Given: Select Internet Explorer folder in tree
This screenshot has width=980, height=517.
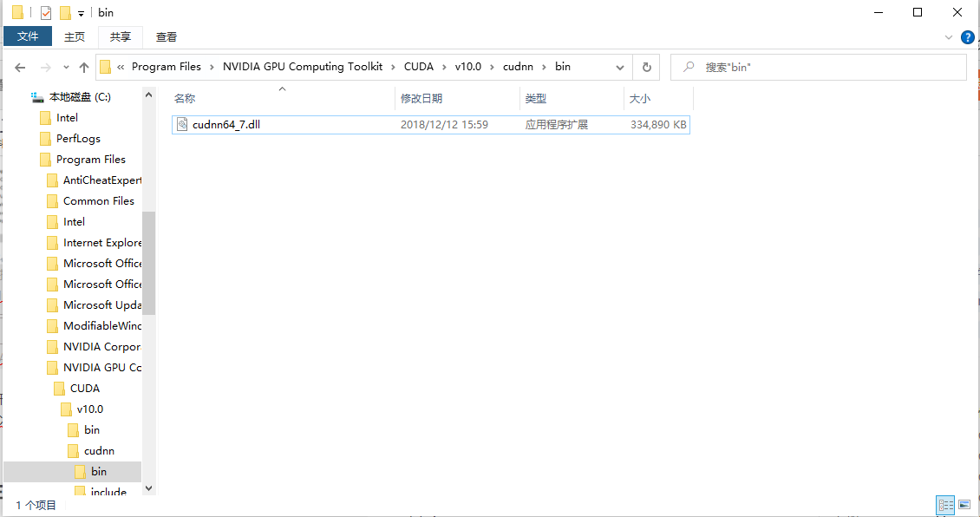Looking at the screenshot, I should (x=101, y=243).
